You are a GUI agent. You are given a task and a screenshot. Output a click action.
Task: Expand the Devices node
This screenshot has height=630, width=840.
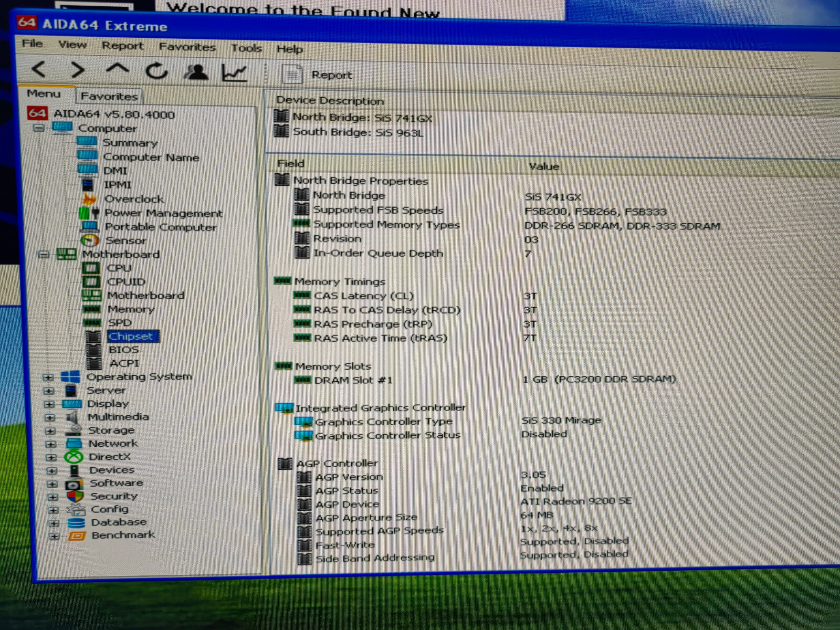pos(52,471)
